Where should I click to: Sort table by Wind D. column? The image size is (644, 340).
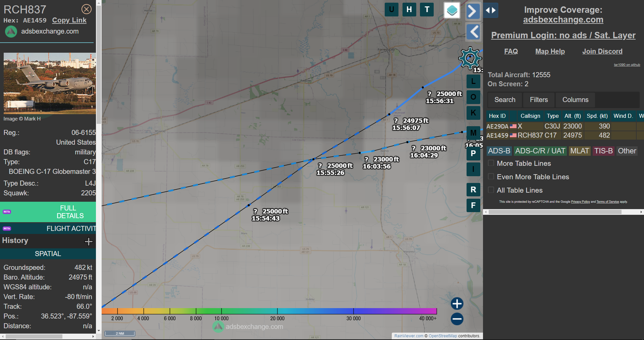pyautogui.click(x=623, y=116)
